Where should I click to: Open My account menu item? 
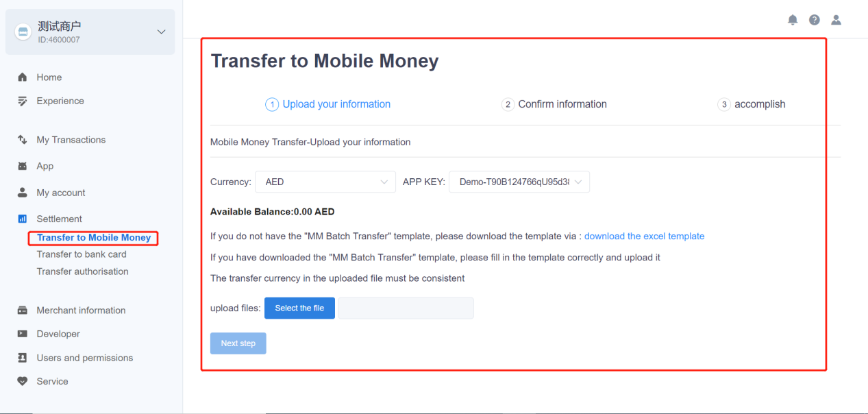pyautogui.click(x=61, y=193)
